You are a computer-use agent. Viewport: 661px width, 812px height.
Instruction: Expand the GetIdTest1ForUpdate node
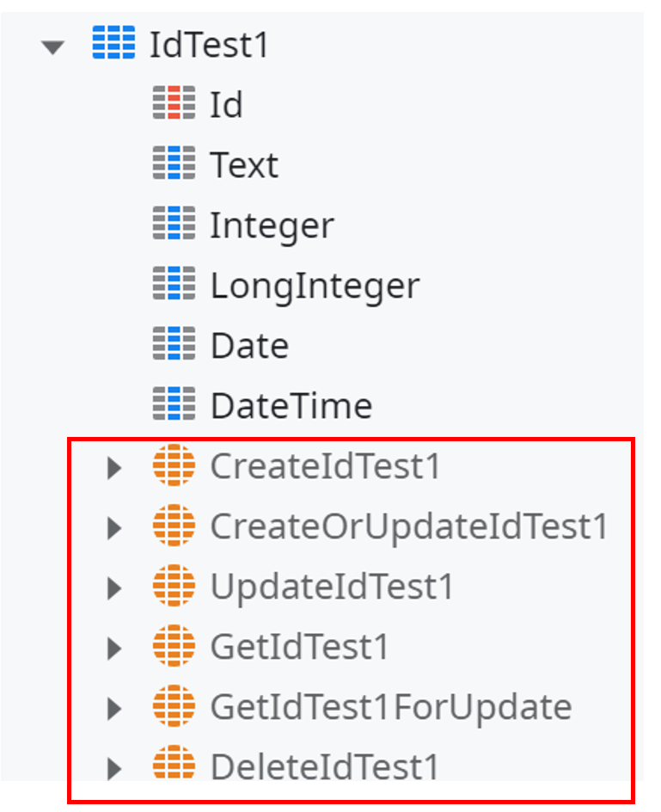pos(113,706)
